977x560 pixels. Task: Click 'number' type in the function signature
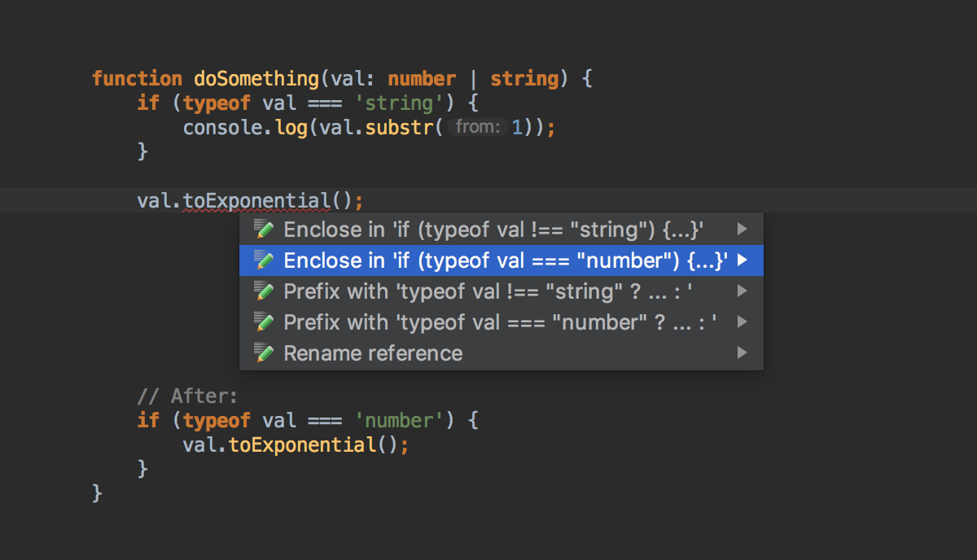pyautogui.click(x=422, y=79)
